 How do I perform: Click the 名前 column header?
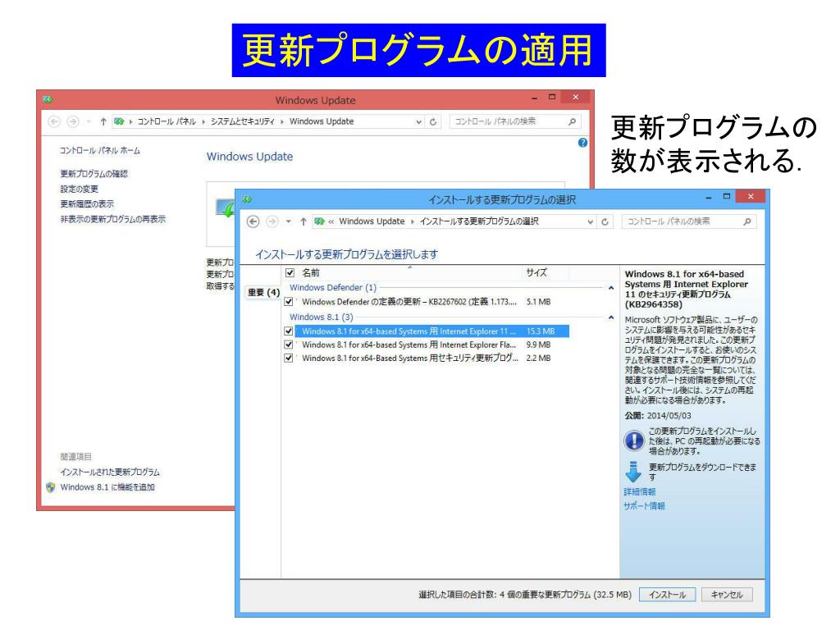311,272
